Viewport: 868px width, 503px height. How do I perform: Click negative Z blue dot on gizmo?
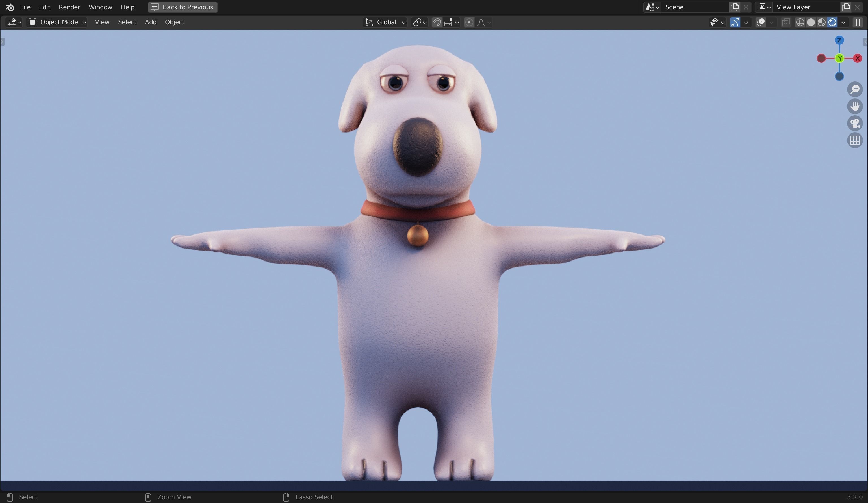[839, 76]
